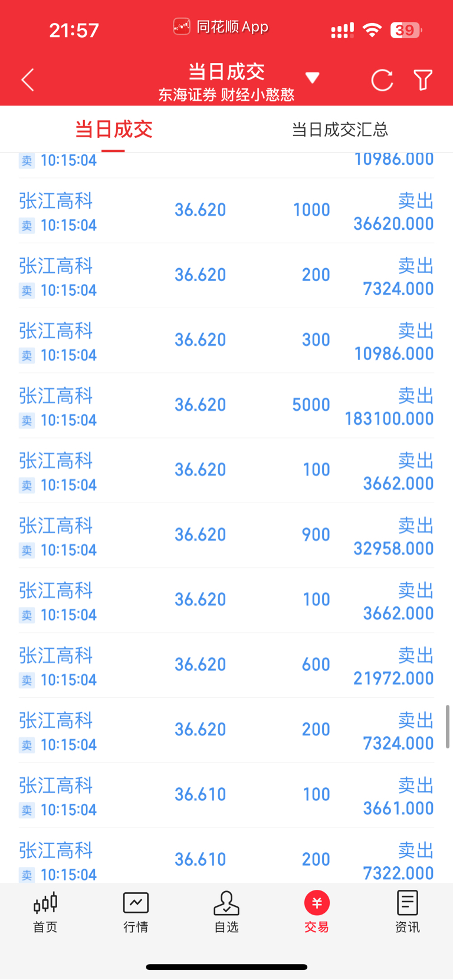
Task: Tap the 当日成交 header title
Action: (226, 71)
